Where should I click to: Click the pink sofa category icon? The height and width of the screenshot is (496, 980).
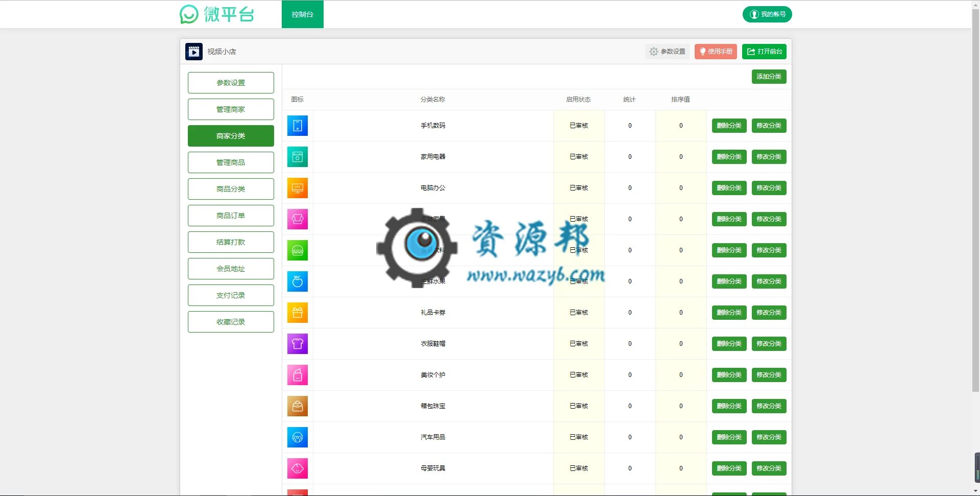(298, 219)
